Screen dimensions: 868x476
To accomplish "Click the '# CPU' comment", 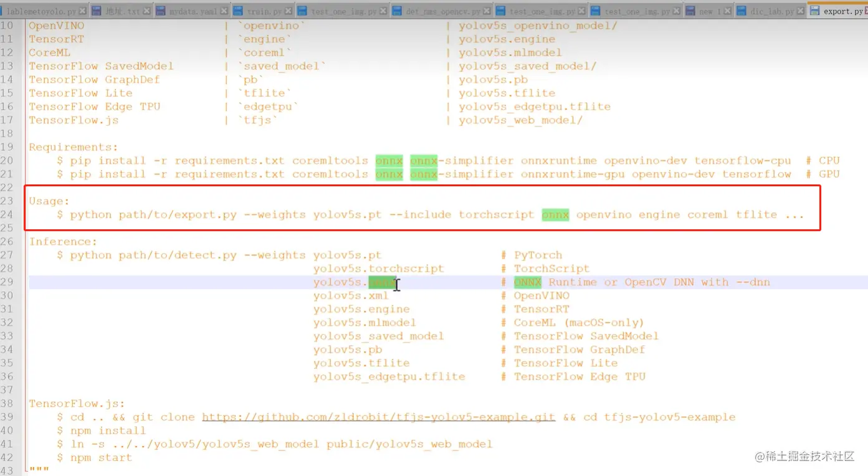I will tap(823, 161).
